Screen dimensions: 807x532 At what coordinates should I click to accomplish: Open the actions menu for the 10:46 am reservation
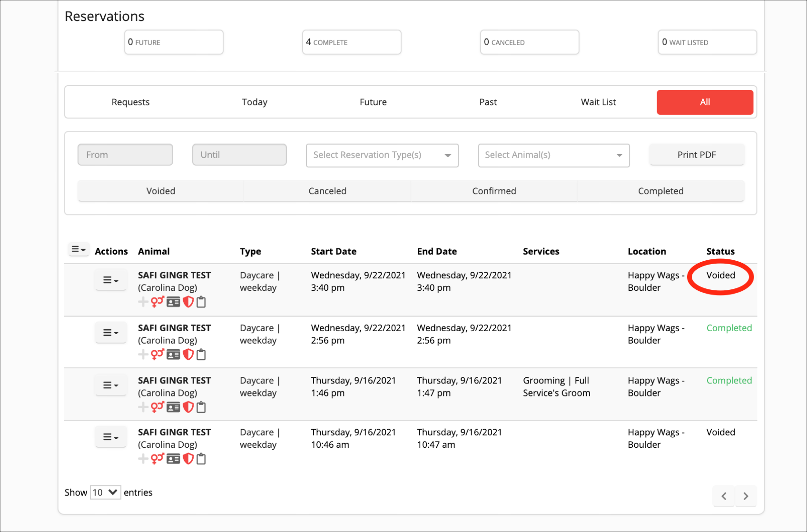110,437
